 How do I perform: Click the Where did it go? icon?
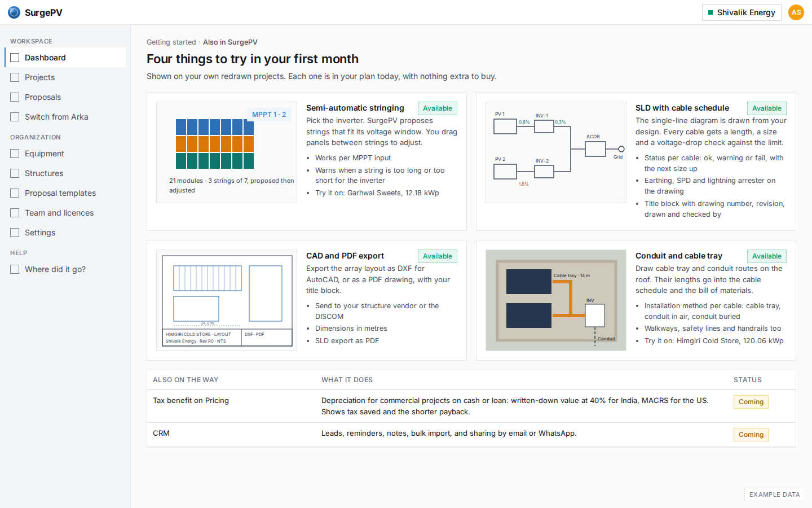[15, 269]
